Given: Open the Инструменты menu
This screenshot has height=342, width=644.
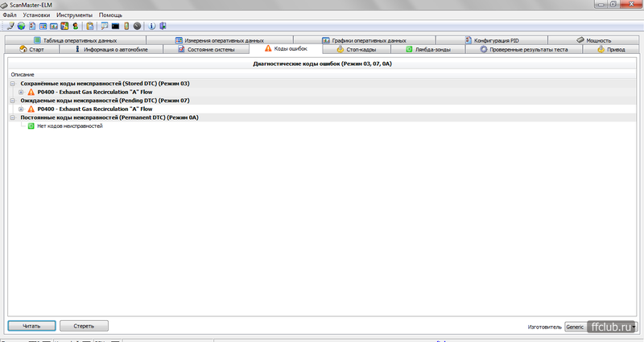Looking at the screenshot, I should (x=74, y=14).
